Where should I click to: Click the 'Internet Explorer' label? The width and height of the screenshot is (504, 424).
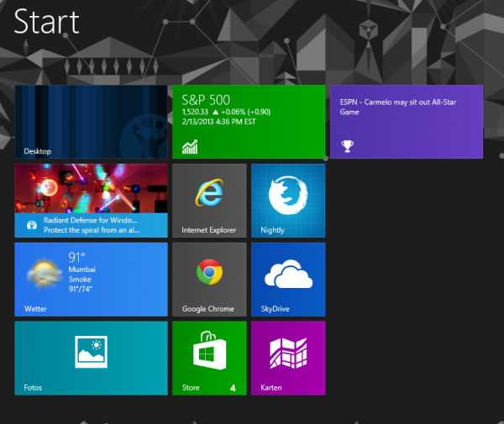point(208,230)
